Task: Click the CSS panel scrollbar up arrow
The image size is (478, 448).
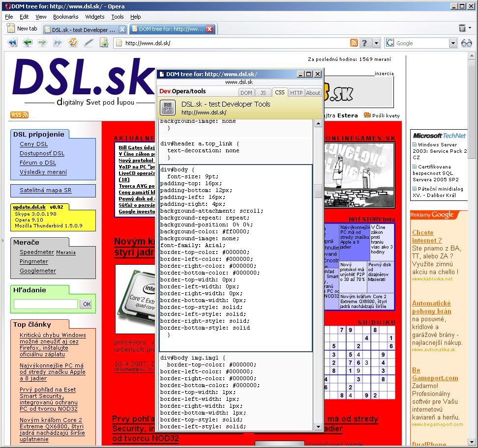Action: coord(318,123)
